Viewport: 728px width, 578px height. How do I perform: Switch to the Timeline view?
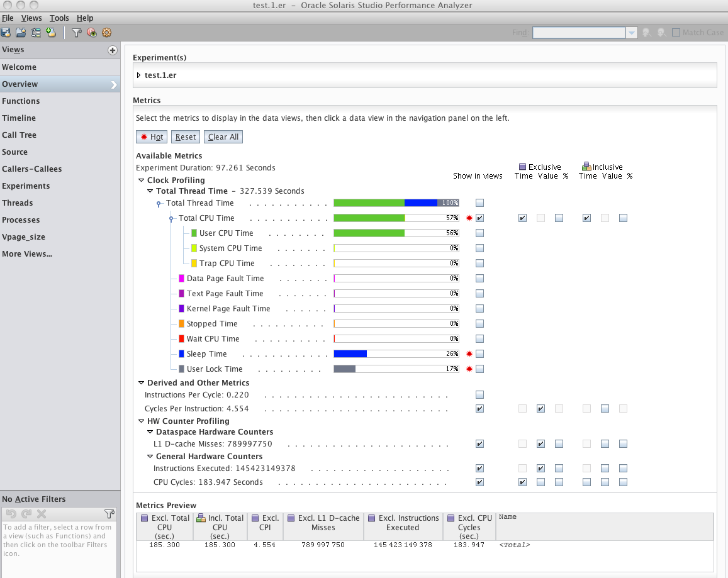click(x=60, y=118)
